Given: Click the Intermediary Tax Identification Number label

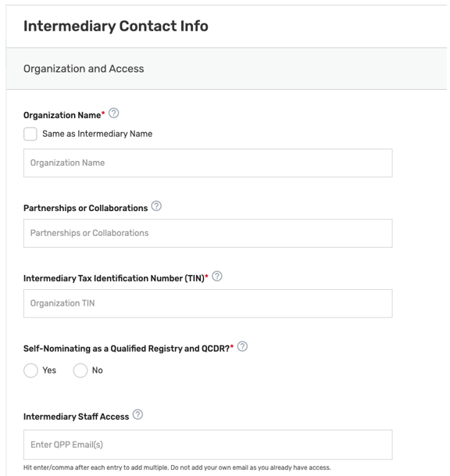Looking at the screenshot, I should (114, 278).
